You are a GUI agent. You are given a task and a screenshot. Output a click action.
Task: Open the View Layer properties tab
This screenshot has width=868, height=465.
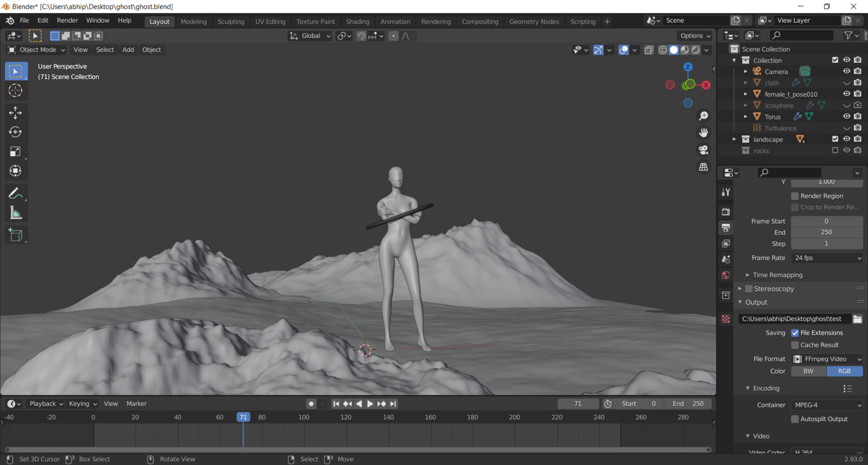click(726, 243)
